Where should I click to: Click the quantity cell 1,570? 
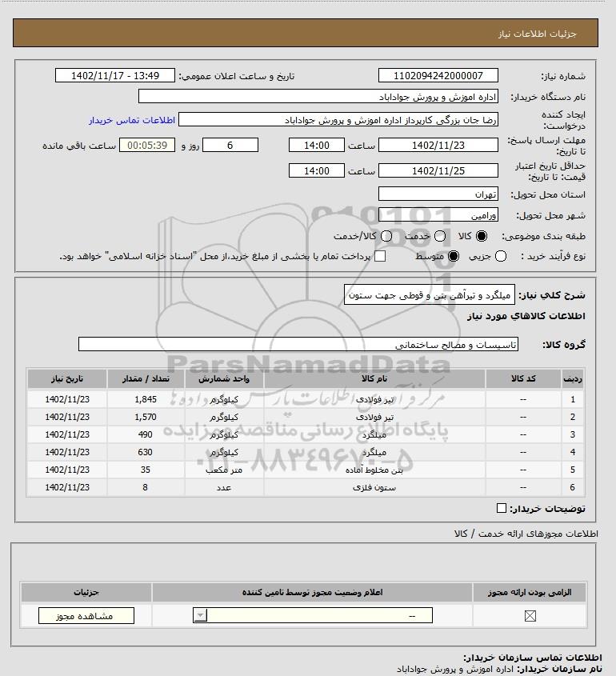pos(146,417)
